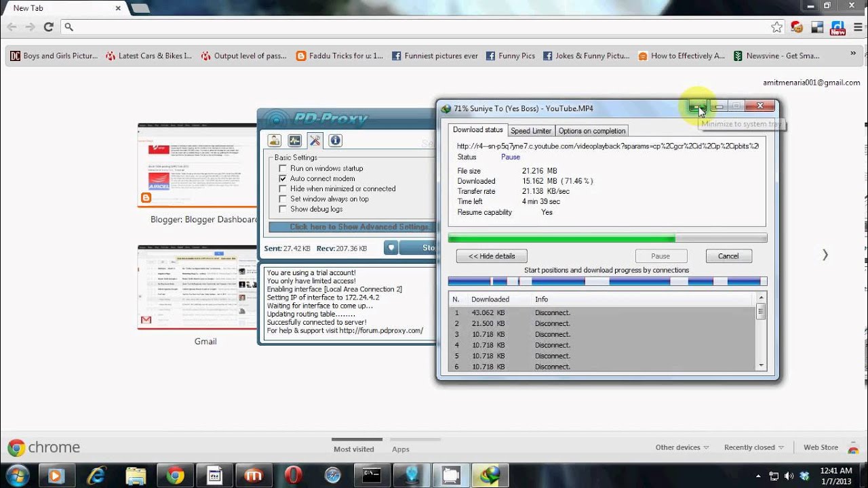Open Newsvine bookmark
The width and height of the screenshot is (868, 488).
point(776,56)
